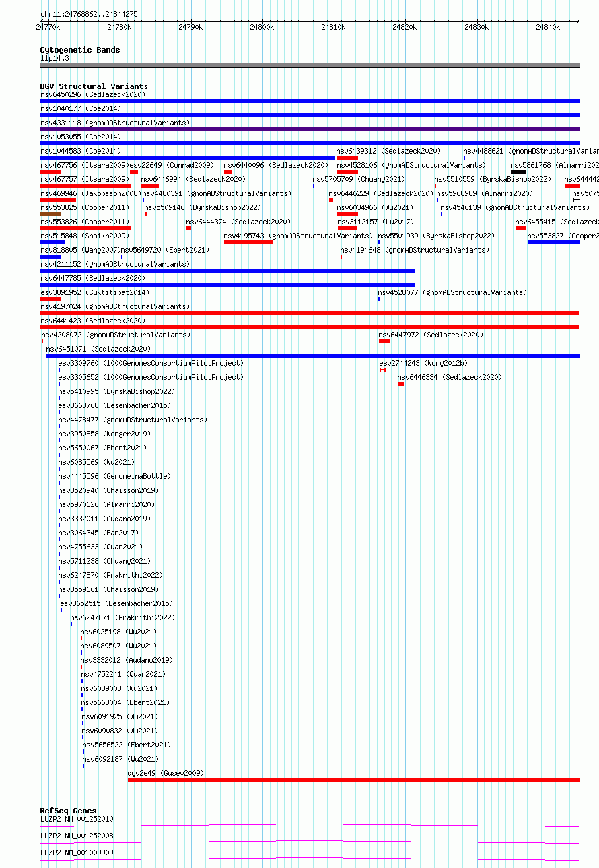Open nsv6092187 (Wu2021) variant label

pyautogui.click(x=120, y=759)
